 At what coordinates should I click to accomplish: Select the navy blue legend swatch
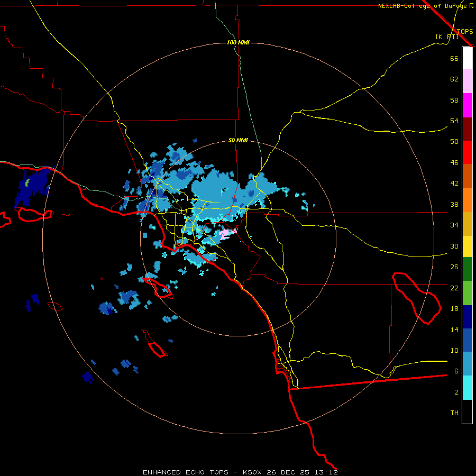point(467,317)
